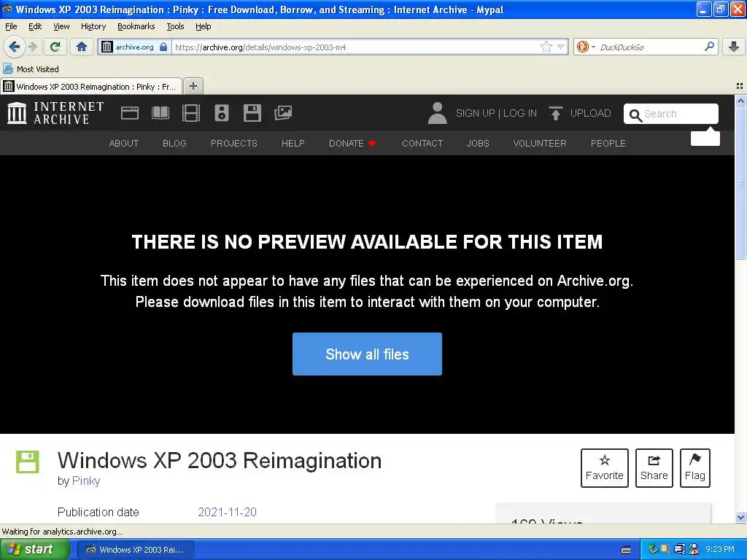
Task: Click the taskbar on-screen keyboard icon
Action: (x=626, y=550)
